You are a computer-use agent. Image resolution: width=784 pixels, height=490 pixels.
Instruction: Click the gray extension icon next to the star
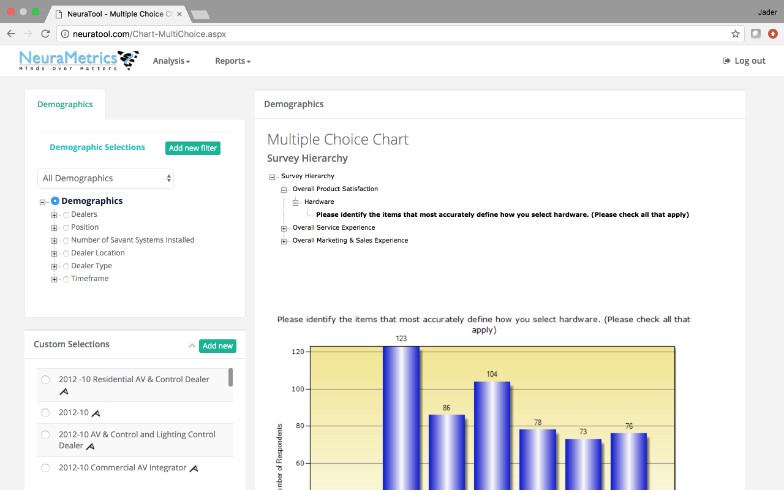point(756,34)
